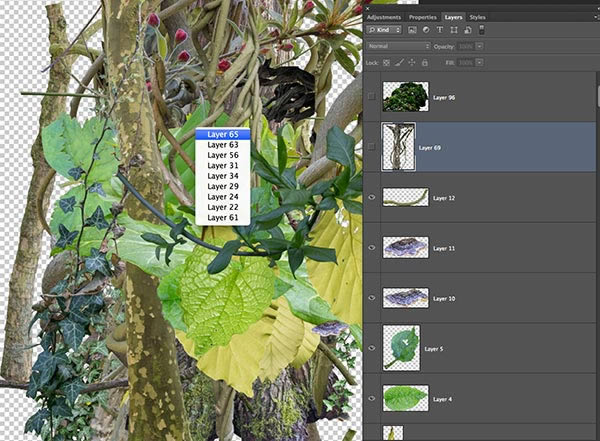The width and height of the screenshot is (600, 441).
Task: Open the Fill slider dropdown arrow
Action: (x=479, y=62)
